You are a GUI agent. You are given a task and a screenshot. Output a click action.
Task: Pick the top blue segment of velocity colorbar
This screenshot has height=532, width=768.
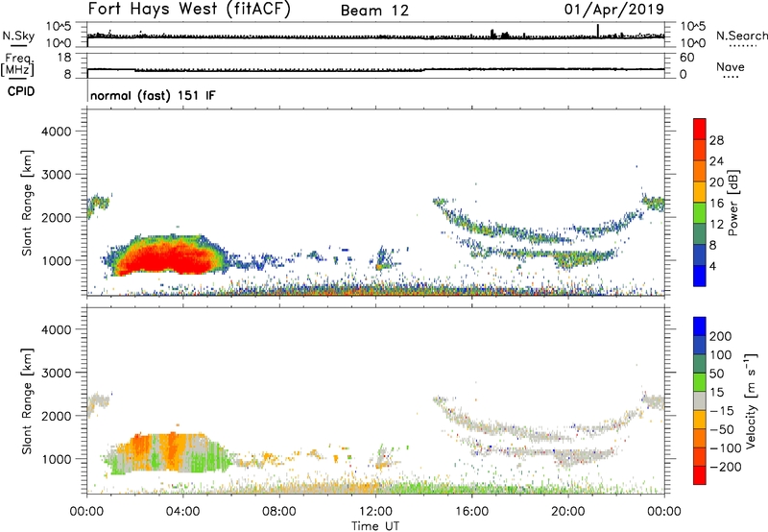(700, 326)
